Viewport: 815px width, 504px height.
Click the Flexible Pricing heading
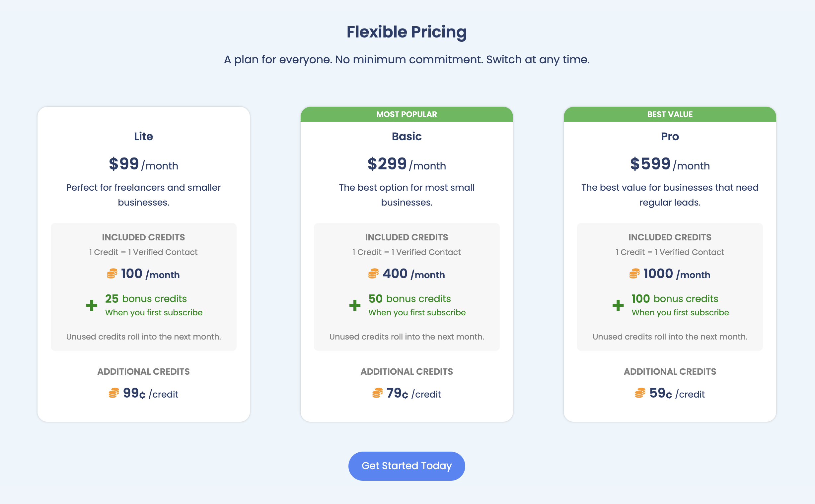point(406,32)
